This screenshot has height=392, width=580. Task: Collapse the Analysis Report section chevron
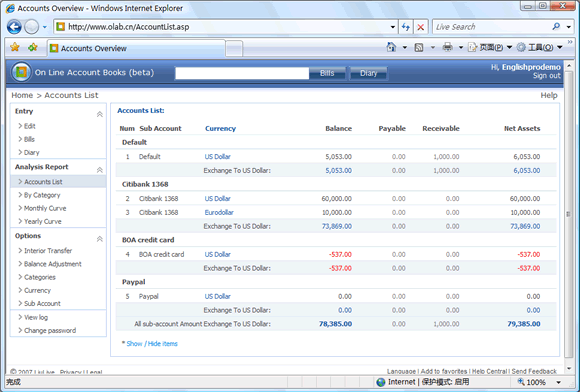(100, 170)
